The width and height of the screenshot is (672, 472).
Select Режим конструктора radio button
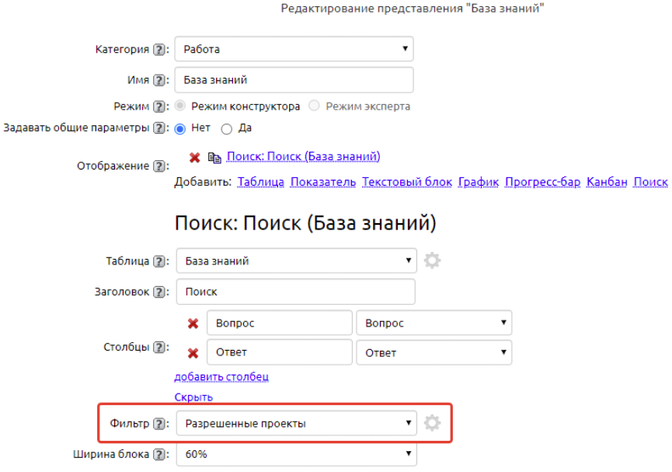(180, 106)
